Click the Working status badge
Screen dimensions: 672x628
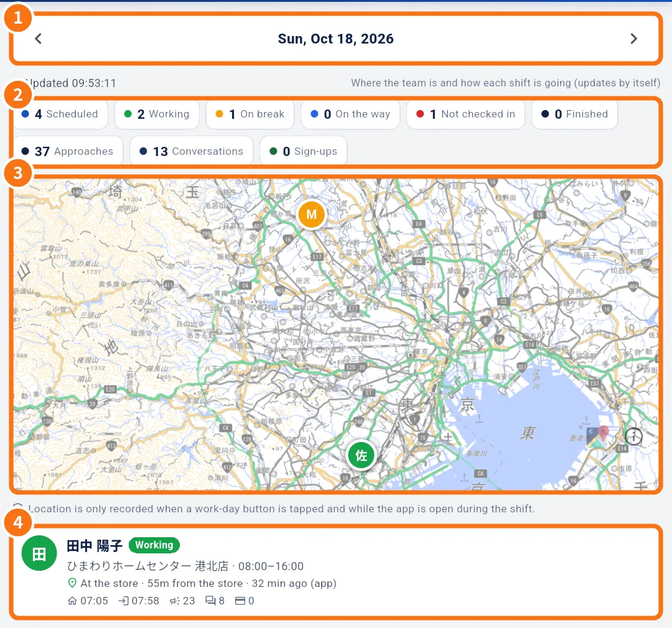154,545
